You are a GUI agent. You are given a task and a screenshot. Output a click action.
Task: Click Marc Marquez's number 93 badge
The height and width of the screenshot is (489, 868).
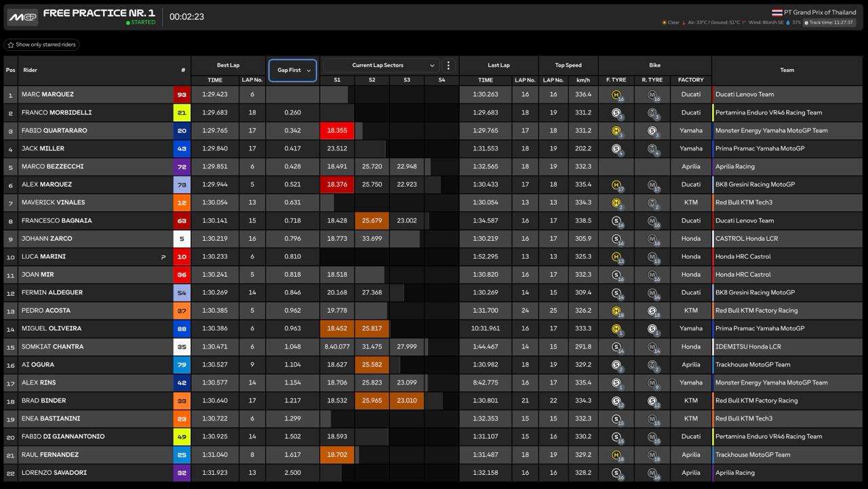(x=182, y=95)
